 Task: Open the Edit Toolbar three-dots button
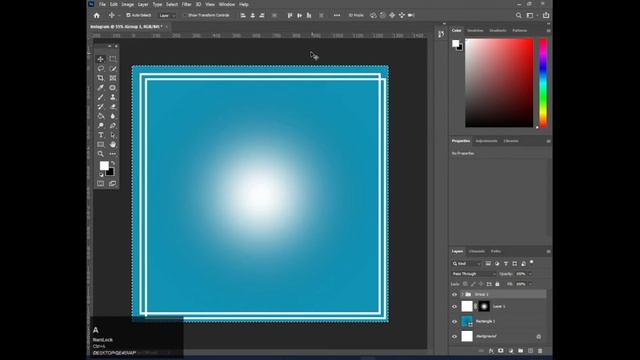pyautogui.click(x=113, y=154)
